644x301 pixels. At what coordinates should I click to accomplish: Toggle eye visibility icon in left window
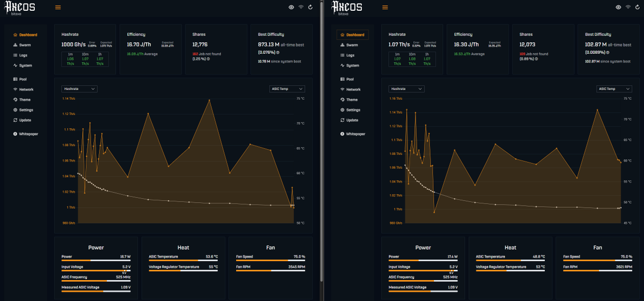[291, 7]
